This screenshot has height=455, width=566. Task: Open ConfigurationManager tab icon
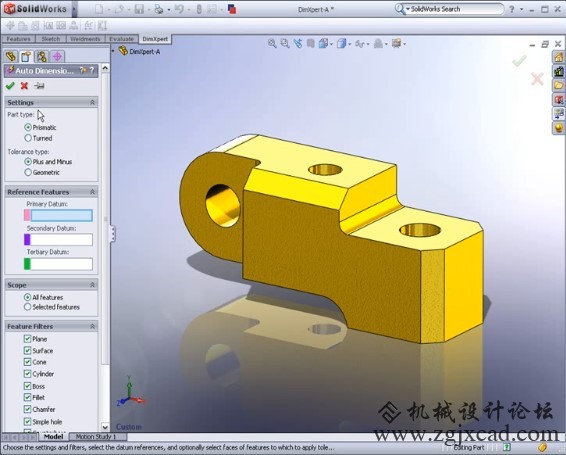[x=42, y=56]
